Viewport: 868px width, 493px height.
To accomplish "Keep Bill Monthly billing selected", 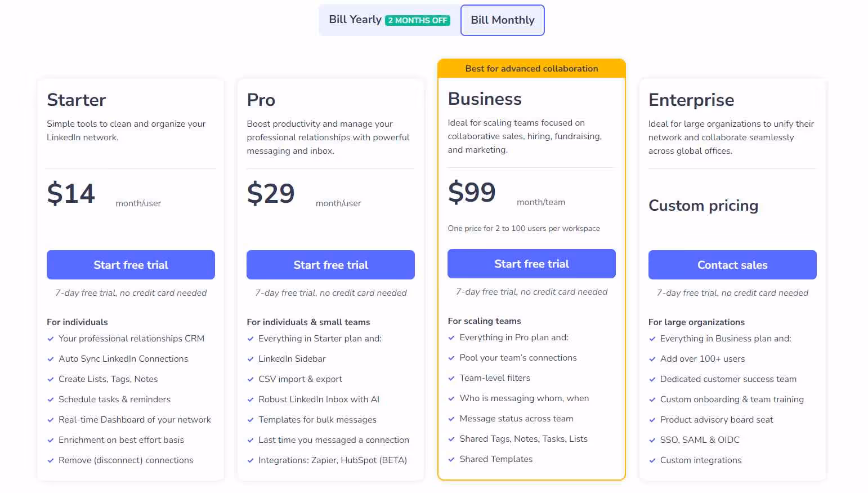I will [502, 20].
